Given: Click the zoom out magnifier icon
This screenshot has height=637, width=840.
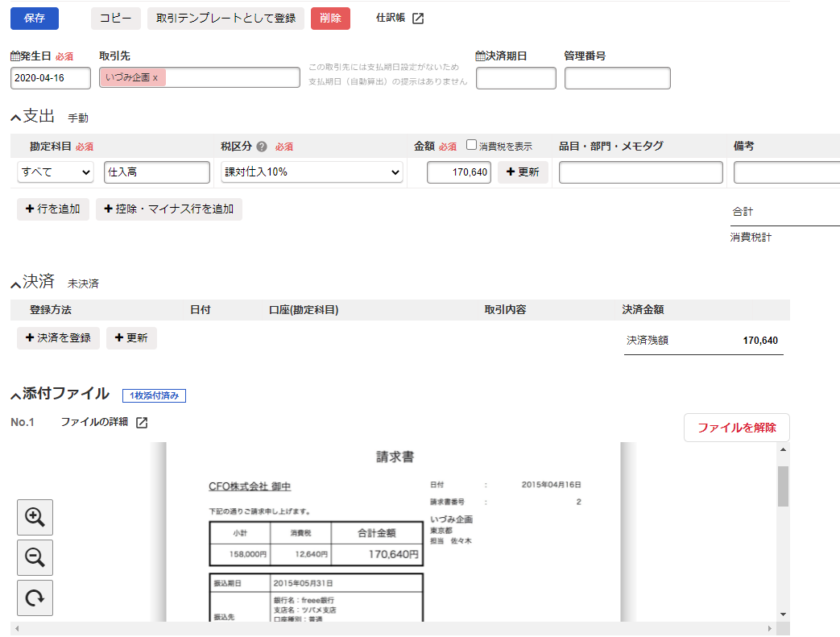Looking at the screenshot, I should click(35, 557).
